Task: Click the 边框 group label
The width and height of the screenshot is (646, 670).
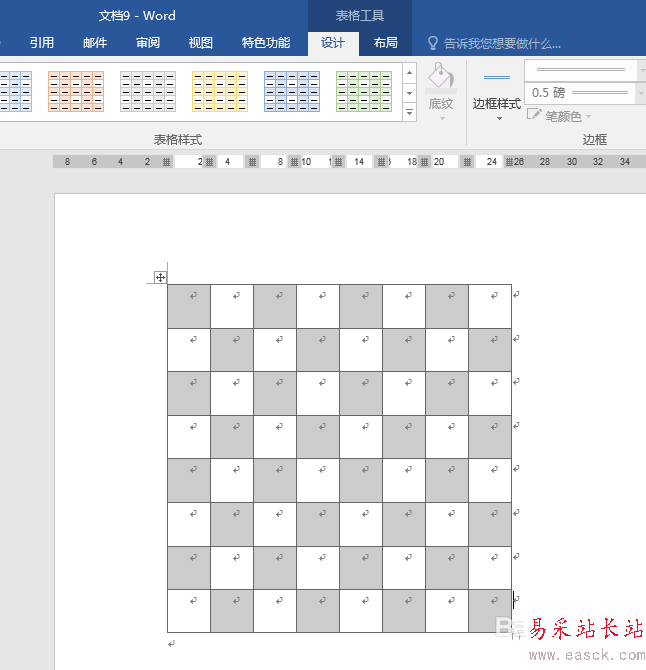Action: click(x=595, y=139)
